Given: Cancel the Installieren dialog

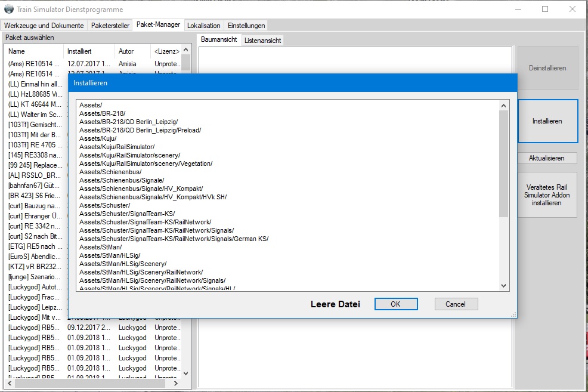Looking at the screenshot, I should click(x=455, y=304).
